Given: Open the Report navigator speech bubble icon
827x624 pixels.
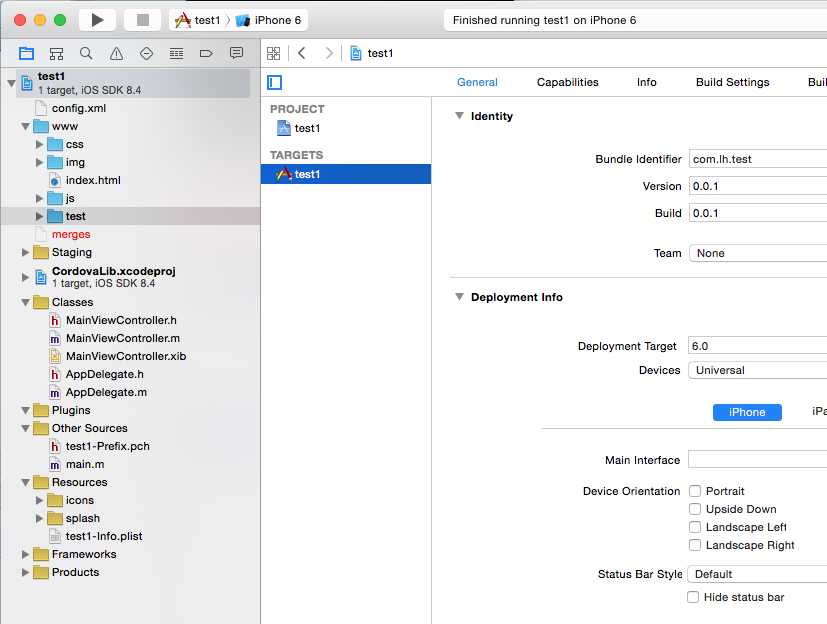Looking at the screenshot, I should [x=236, y=53].
